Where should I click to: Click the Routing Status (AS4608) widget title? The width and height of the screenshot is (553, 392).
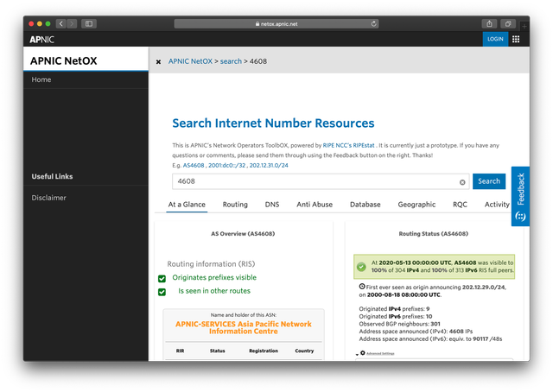[x=433, y=234]
